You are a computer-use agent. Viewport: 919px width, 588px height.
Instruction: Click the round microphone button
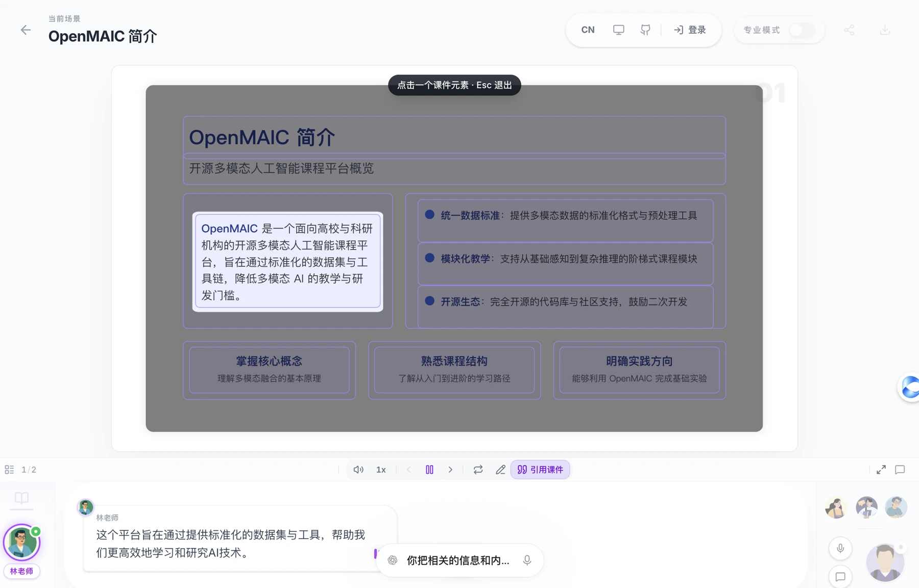click(840, 549)
